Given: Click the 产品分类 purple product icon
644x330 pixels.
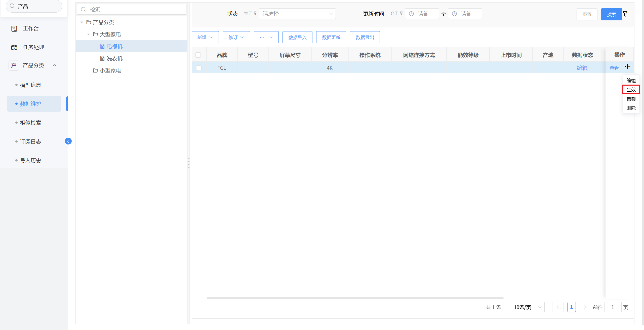Looking at the screenshot, I should coord(14,65).
